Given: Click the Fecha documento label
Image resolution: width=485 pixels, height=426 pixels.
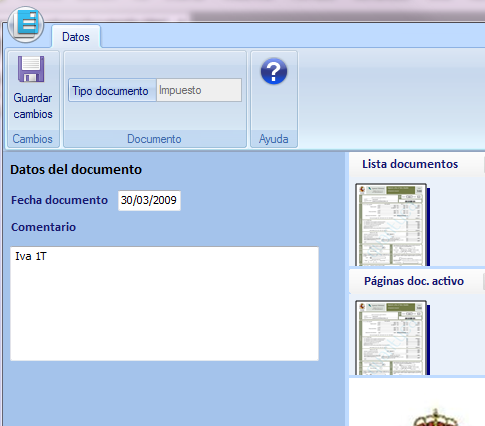Looking at the screenshot, I should click(x=59, y=200).
